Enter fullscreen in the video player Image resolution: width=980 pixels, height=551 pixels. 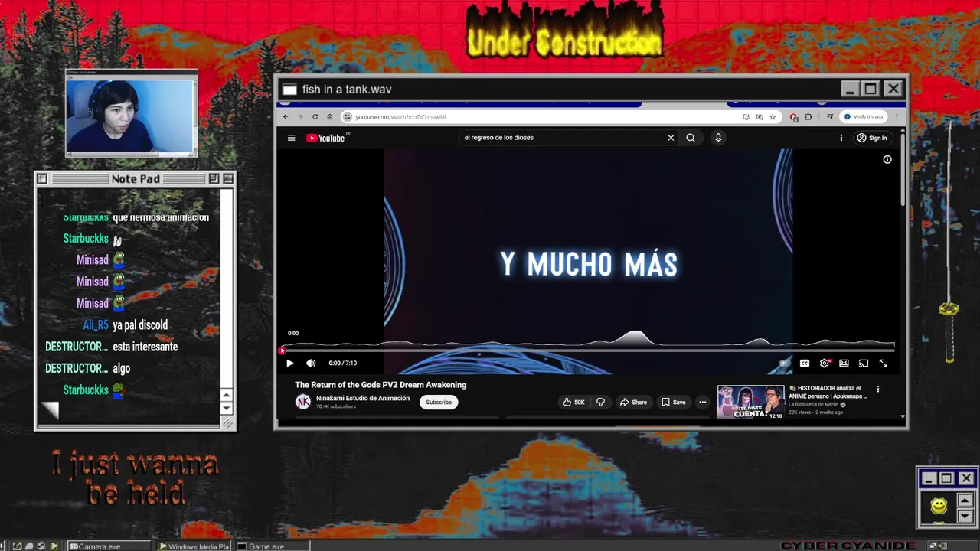coord(884,364)
